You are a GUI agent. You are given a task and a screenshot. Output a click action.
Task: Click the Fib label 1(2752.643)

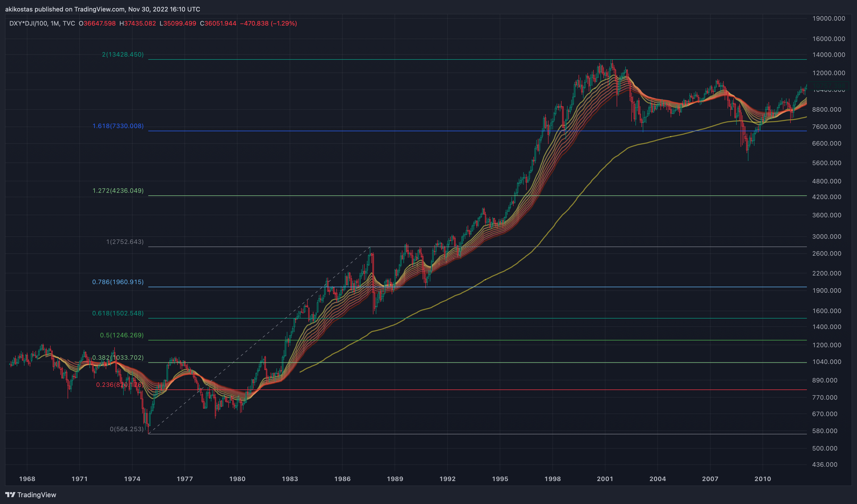pyautogui.click(x=125, y=242)
